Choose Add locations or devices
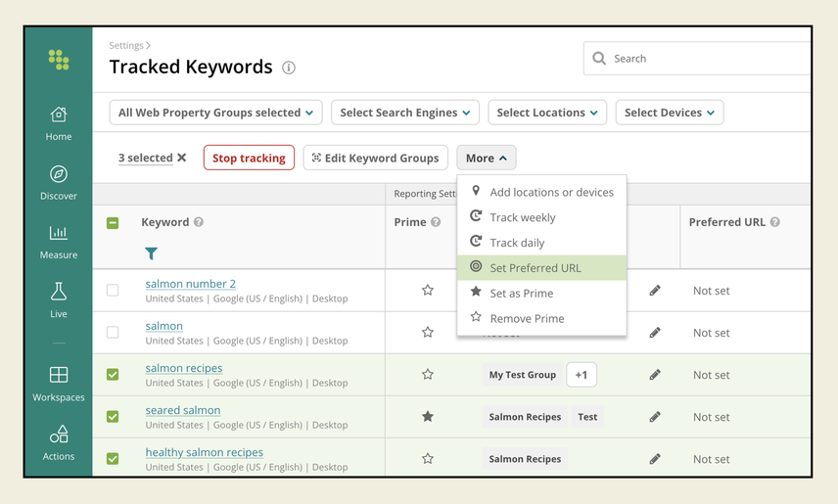The width and height of the screenshot is (838, 504). 542,192
